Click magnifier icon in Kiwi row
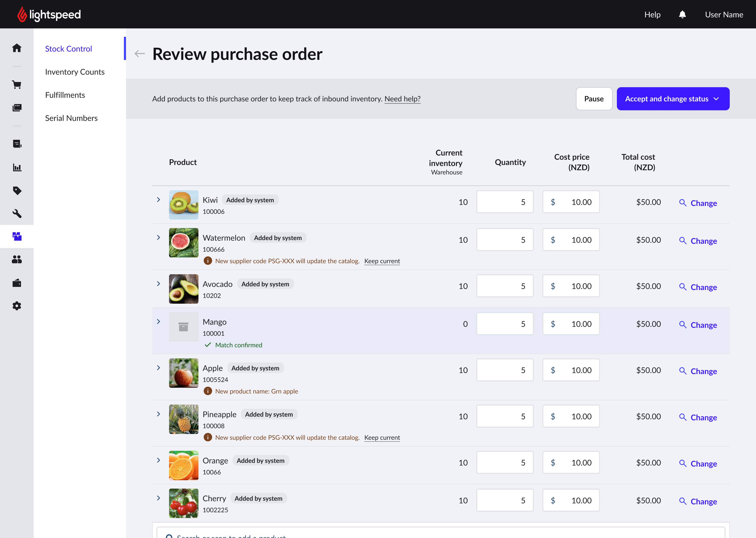The height and width of the screenshot is (538, 756). click(682, 203)
